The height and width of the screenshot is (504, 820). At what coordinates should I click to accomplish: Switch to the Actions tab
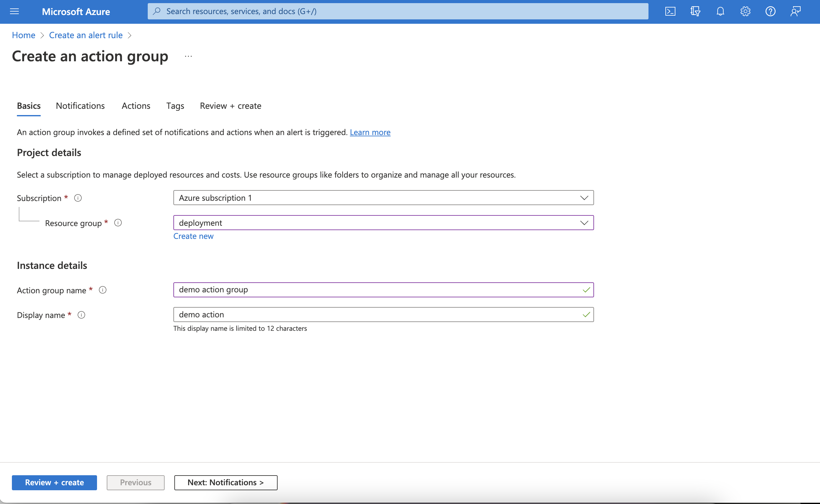(x=136, y=106)
